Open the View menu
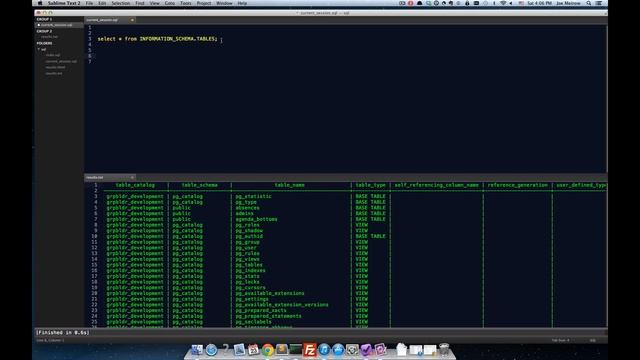The height and width of the screenshot is (360, 640). pyautogui.click(x=154, y=3)
